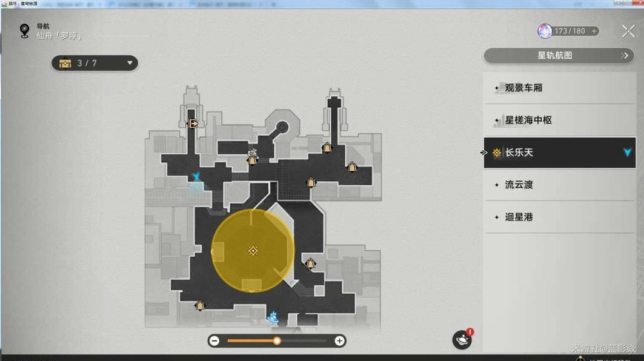Click the Trailblaze Power orb icon
Image resolution: width=644 pixels, height=361 pixels.
click(x=545, y=31)
